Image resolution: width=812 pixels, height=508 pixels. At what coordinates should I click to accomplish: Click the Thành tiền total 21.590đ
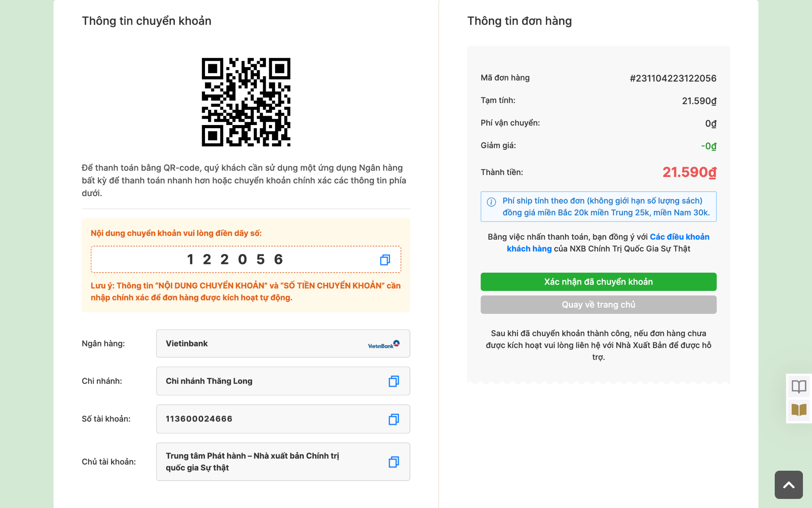689,172
